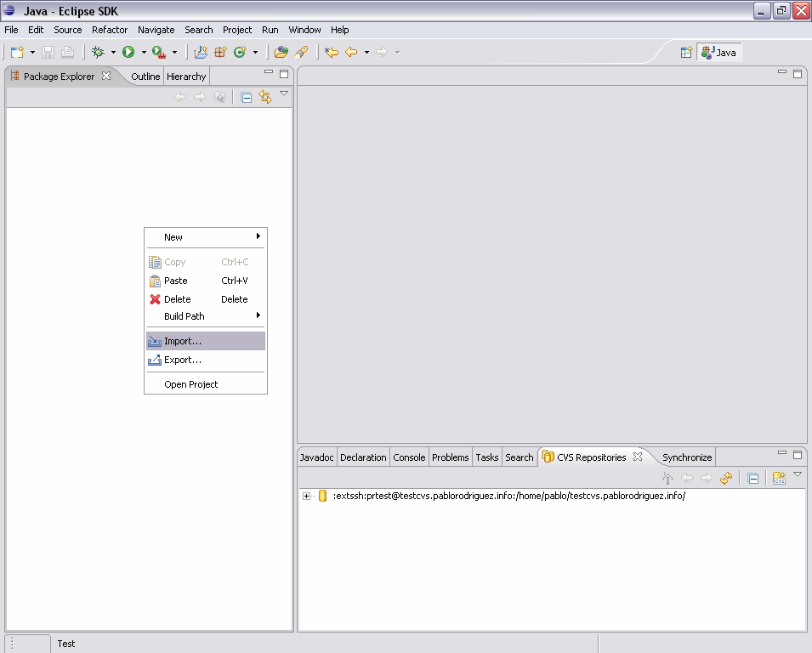Image resolution: width=812 pixels, height=653 pixels.
Task: Toggle Link with Editor in Package Explorer
Action: tap(265, 97)
